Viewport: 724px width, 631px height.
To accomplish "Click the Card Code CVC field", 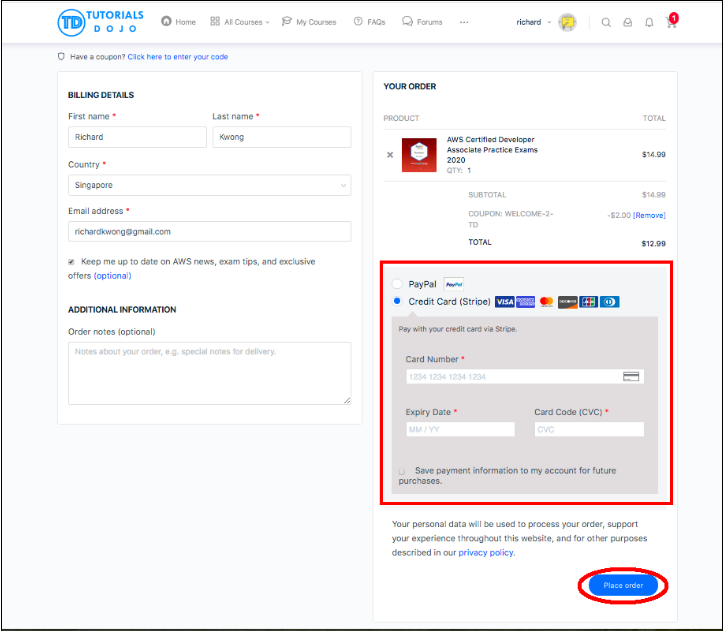I will point(589,429).
